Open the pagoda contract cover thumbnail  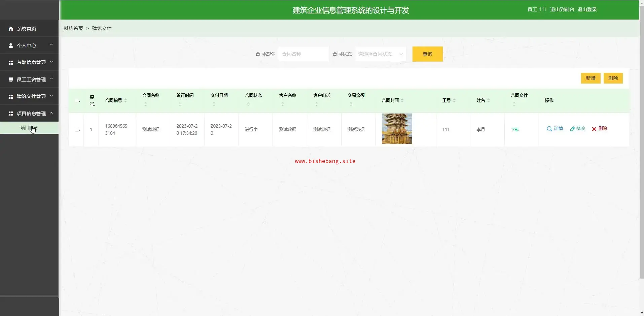397,129
